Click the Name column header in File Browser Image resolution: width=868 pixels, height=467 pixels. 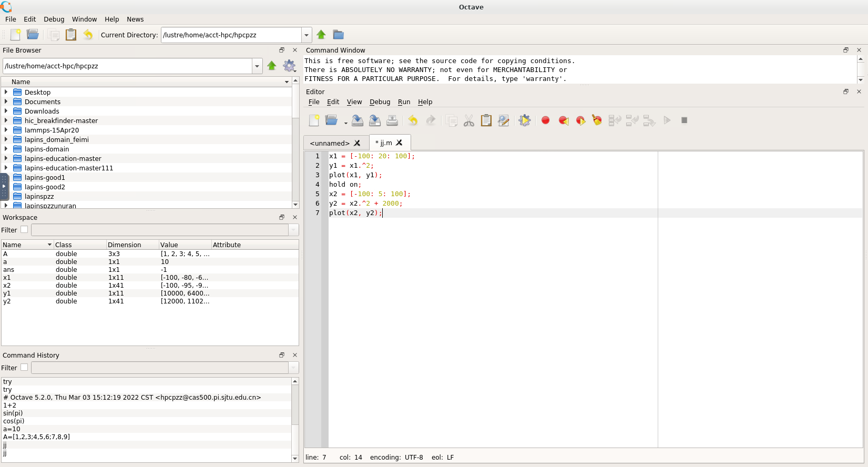pyautogui.click(x=147, y=82)
